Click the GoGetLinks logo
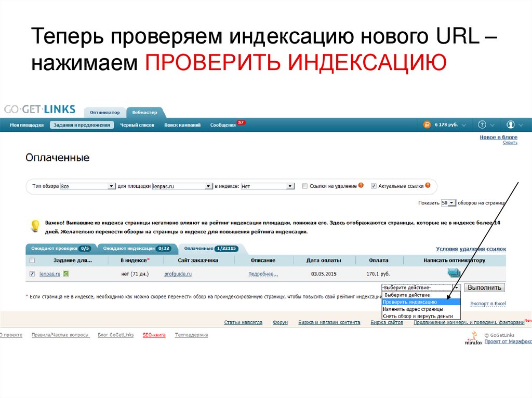532x398 pixels. point(39,109)
